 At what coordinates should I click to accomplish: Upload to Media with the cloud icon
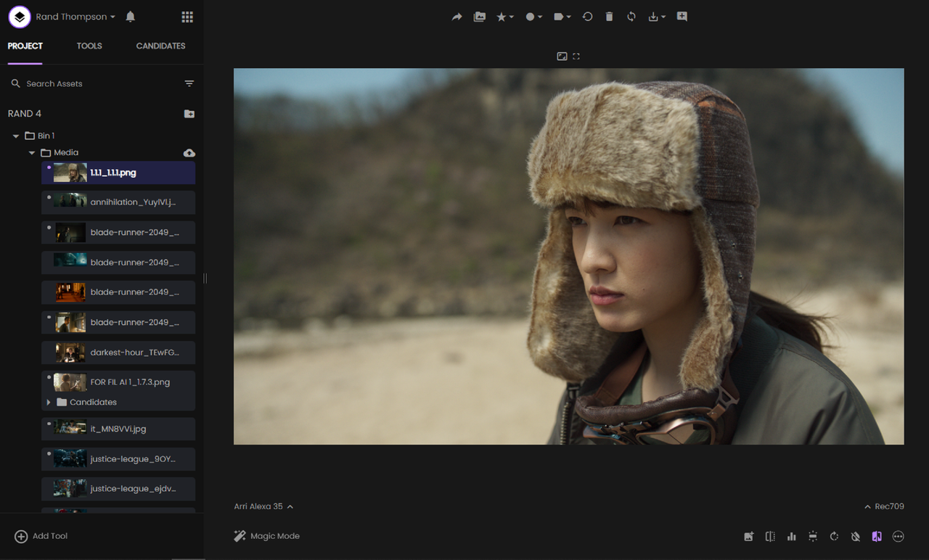click(x=189, y=153)
